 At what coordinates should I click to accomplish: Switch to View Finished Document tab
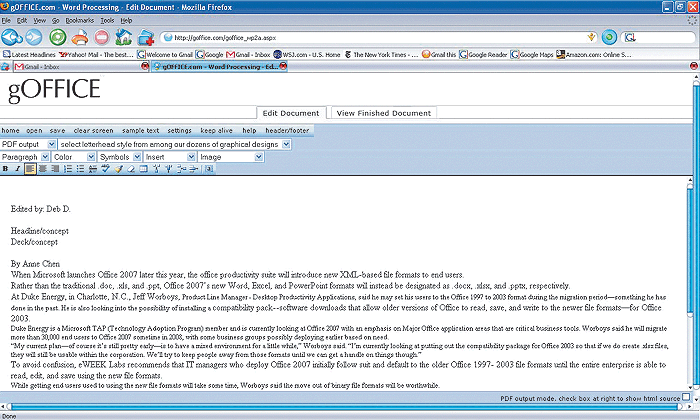pyautogui.click(x=384, y=113)
